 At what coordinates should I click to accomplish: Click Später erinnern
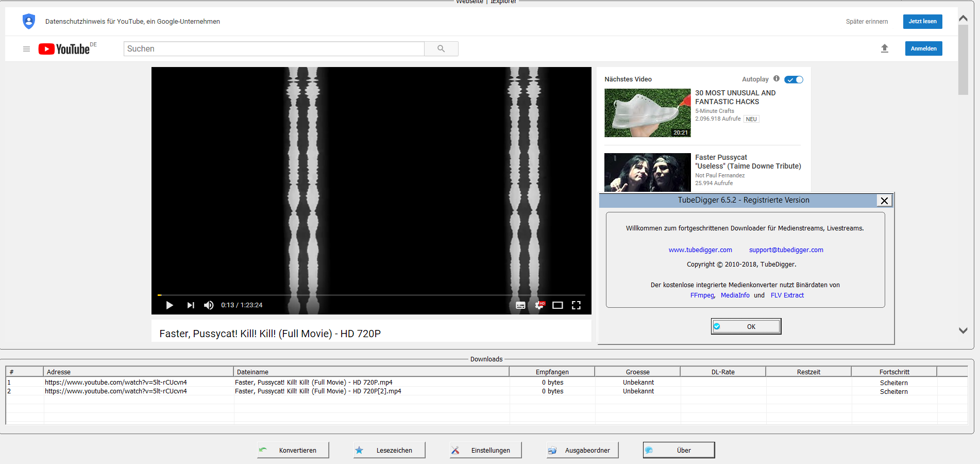(867, 22)
